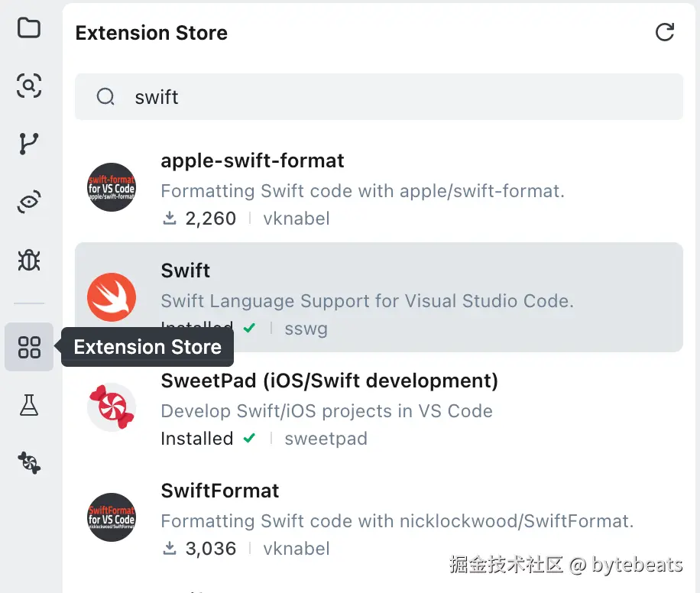This screenshot has height=593, width=700.
Task: Click the magnifier icon in search box
Action: pyautogui.click(x=105, y=96)
